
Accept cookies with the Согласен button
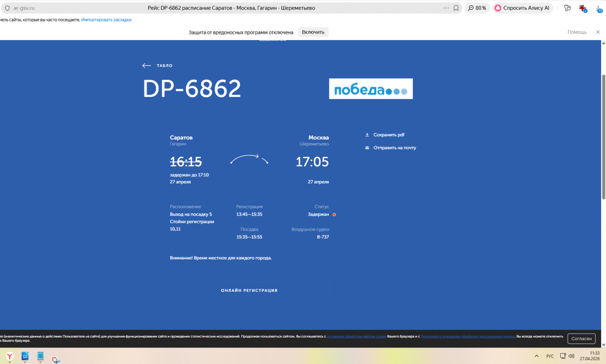point(581,339)
